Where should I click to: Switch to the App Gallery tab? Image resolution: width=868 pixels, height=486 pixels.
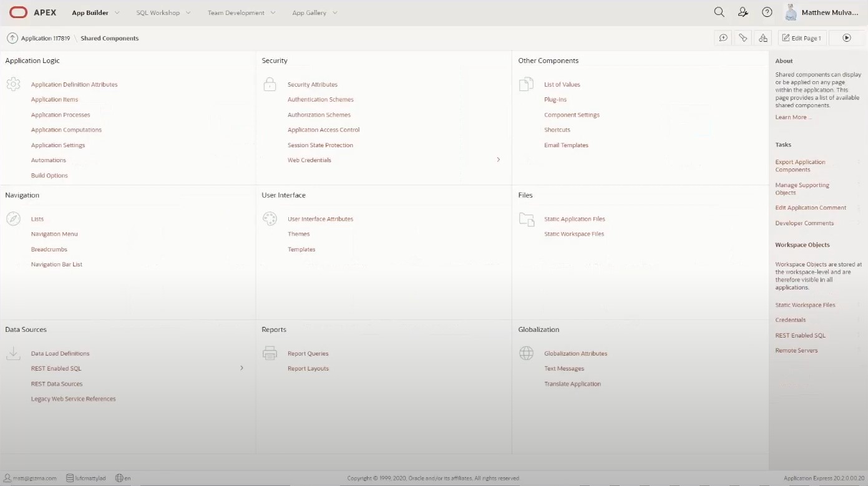[310, 12]
